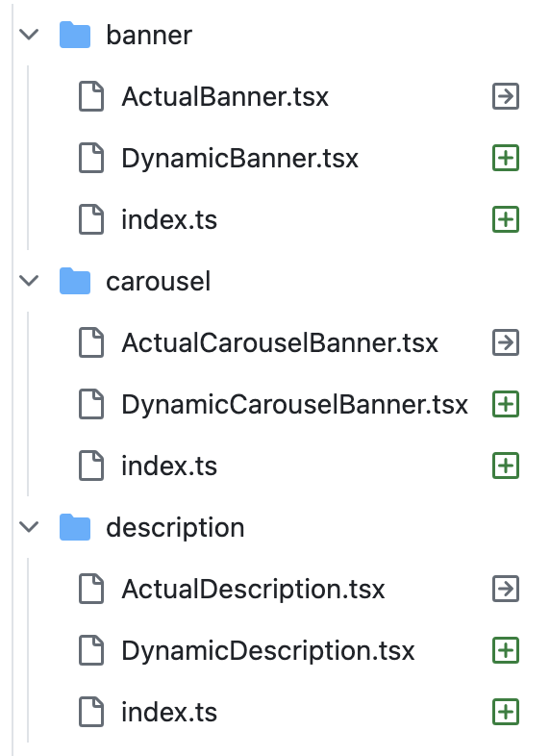
Task: Open DynamicDescription.tsx file
Action: 268,651
